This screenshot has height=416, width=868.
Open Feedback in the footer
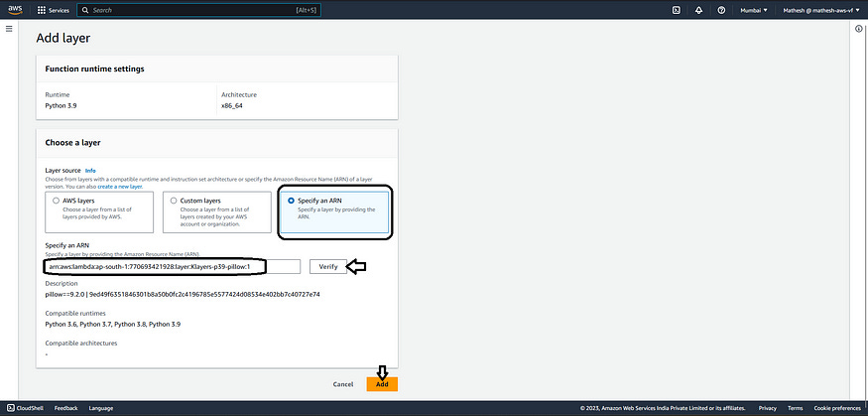[65, 408]
